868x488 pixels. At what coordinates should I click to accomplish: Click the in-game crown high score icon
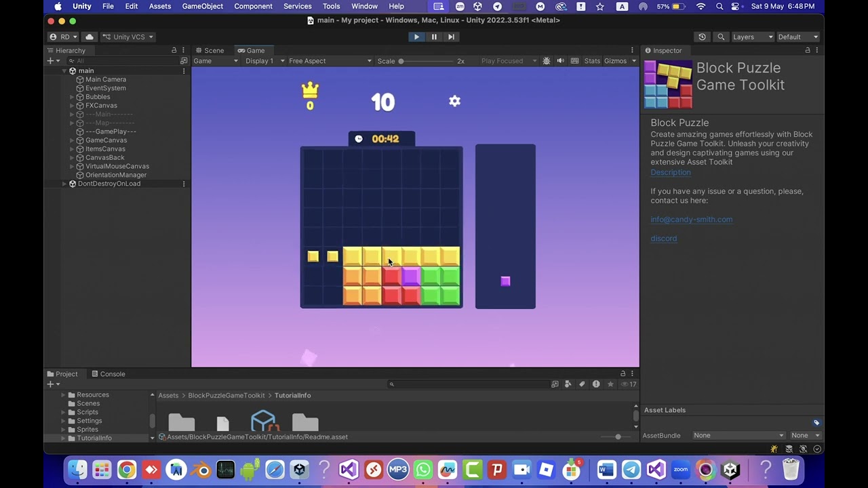pos(310,91)
